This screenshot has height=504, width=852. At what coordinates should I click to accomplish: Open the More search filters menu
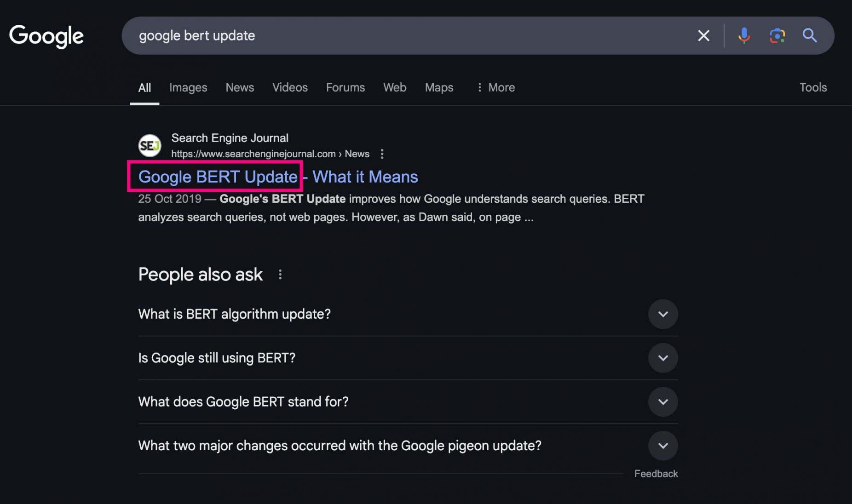tap(496, 87)
